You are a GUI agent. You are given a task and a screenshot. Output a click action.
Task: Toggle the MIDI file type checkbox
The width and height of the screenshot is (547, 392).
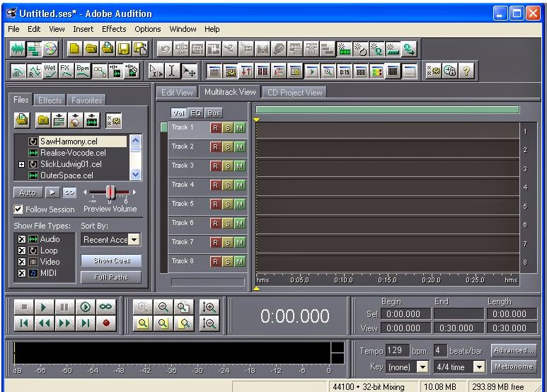[22, 273]
